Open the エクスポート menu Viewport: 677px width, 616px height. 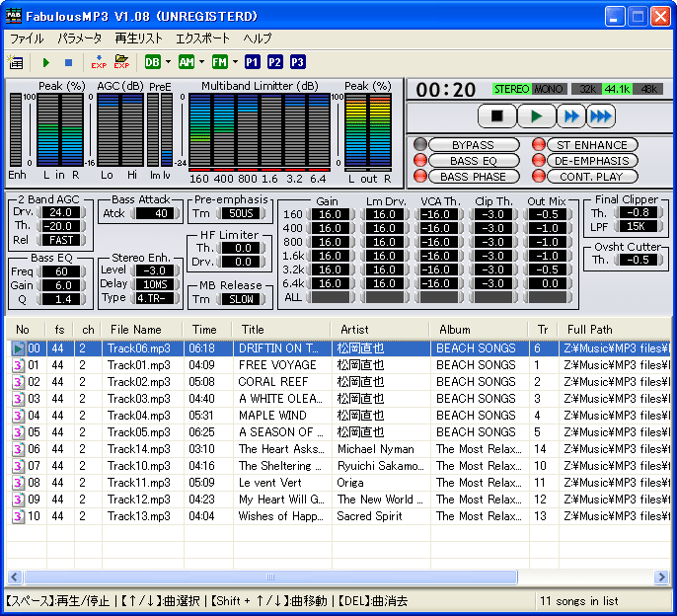[202, 38]
